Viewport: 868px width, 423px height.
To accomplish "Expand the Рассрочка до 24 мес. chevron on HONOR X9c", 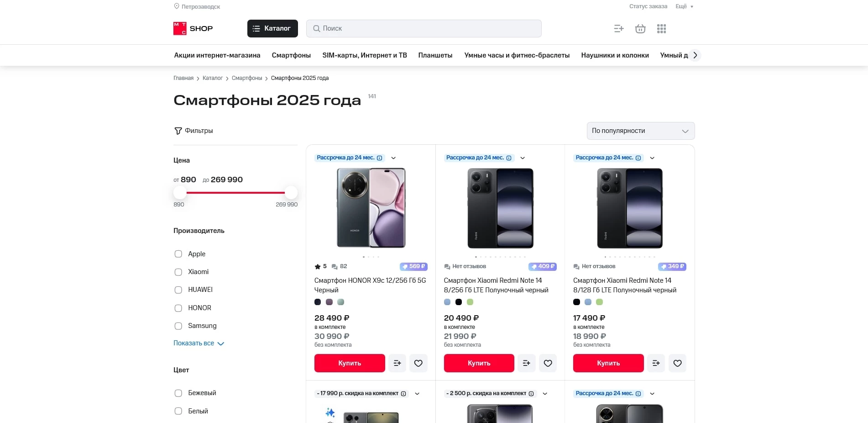I will [393, 158].
